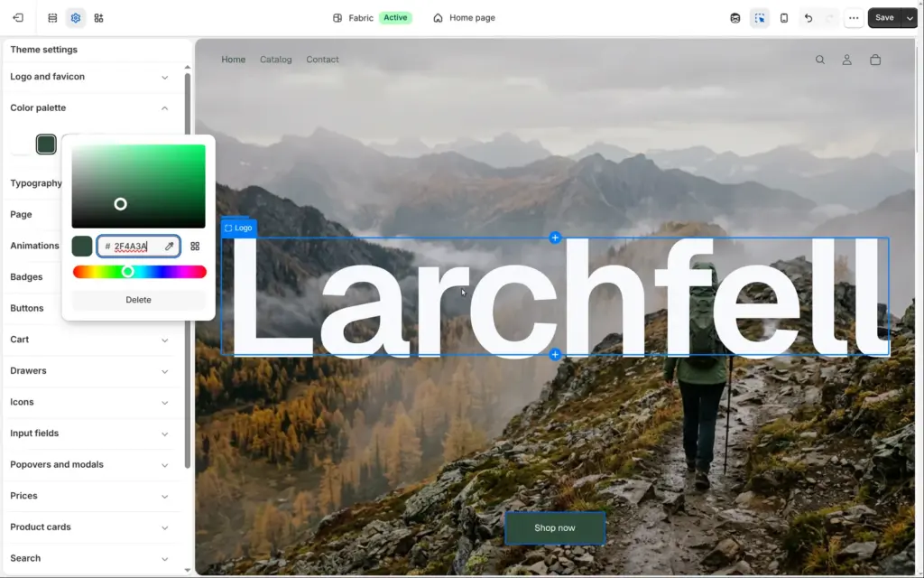Screen dimensions: 924x578
Task: Click the scrollbar down arrow
Action: pyautogui.click(x=188, y=570)
